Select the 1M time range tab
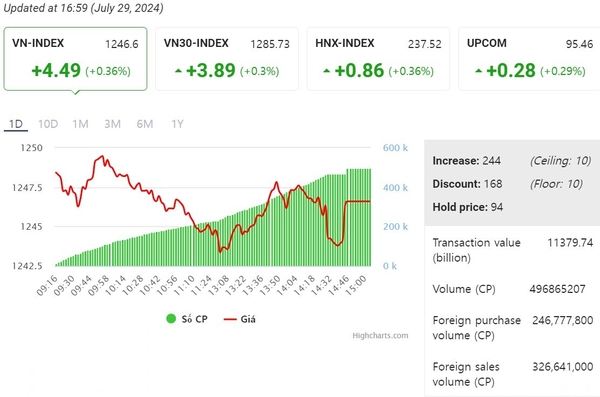The width and height of the screenshot is (600, 397). (x=80, y=124)
